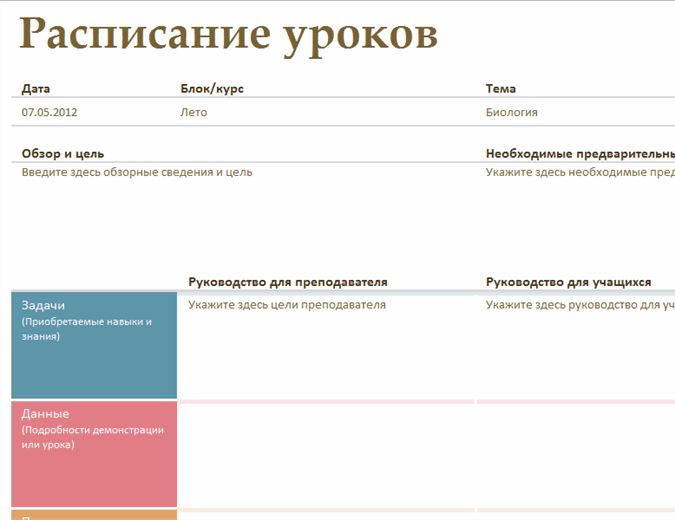Select the "Необходимые предварительные" heading
The width and height of the screenshot is (675, 520).
pos(579,154)
